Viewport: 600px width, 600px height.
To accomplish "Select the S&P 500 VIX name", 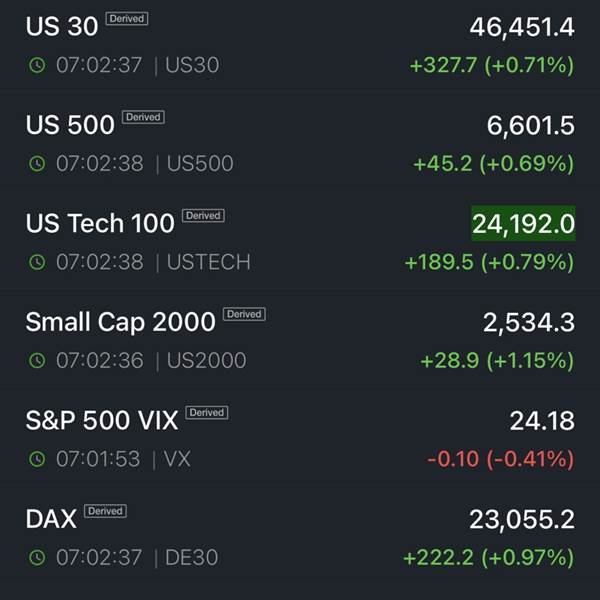I will pos(101,421).
